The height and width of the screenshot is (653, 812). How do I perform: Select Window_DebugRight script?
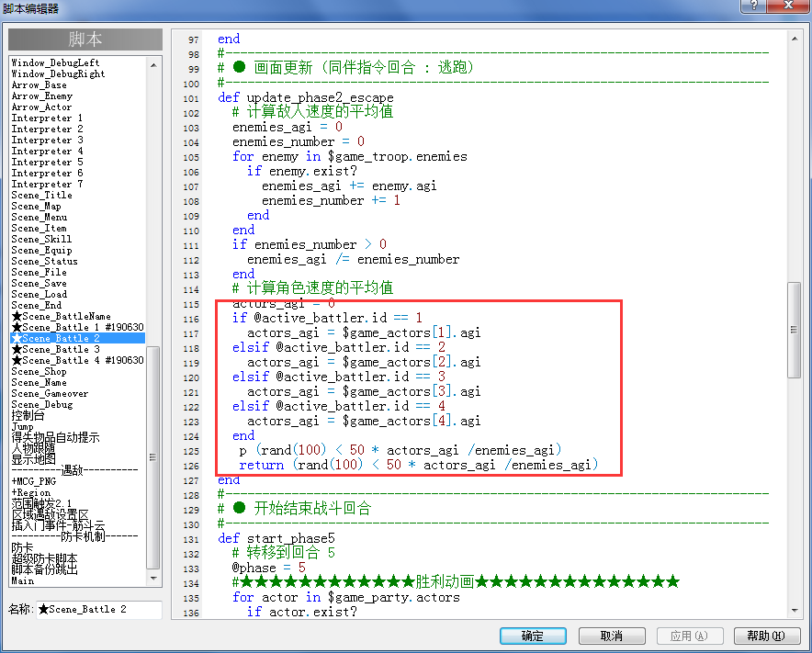click(58, 73)
